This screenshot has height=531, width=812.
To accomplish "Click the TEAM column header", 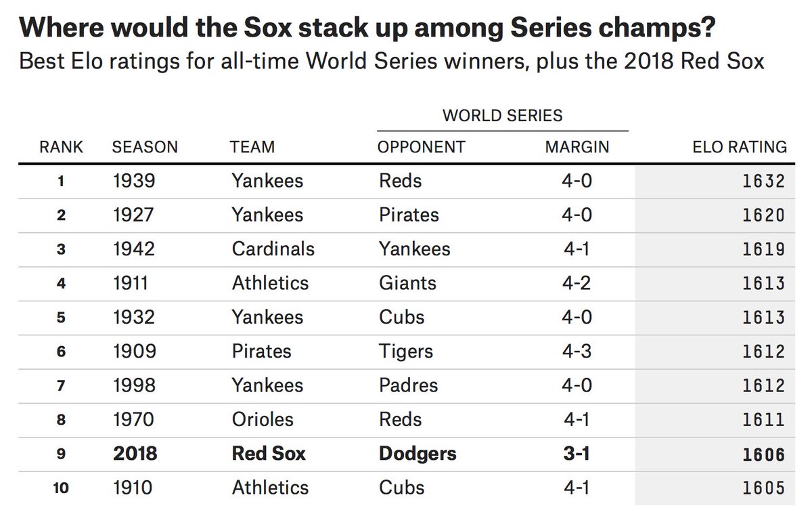I will (252, 146).
